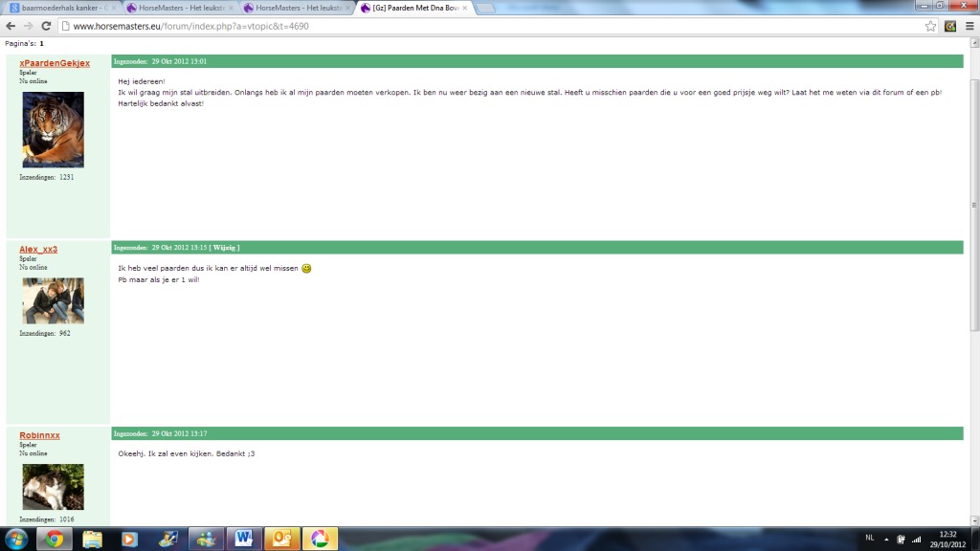Select the [Gz] Paarden Met Dna tab
The width and height of the screenshot is (980, 551).
point(414,8)
